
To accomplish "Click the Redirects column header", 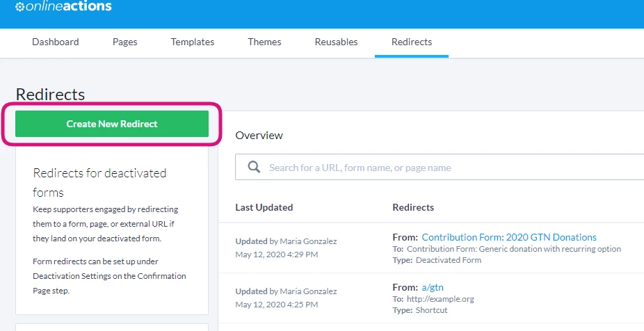I will [x=413, y=207].
